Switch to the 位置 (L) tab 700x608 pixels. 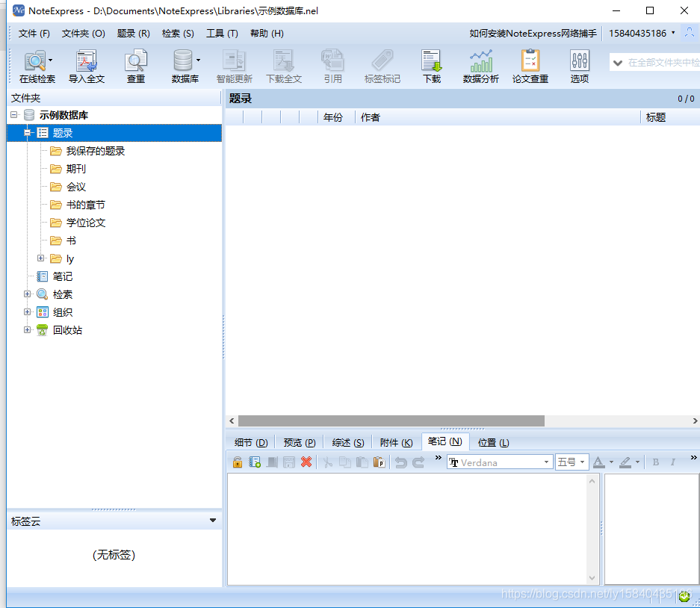(493, 442)
